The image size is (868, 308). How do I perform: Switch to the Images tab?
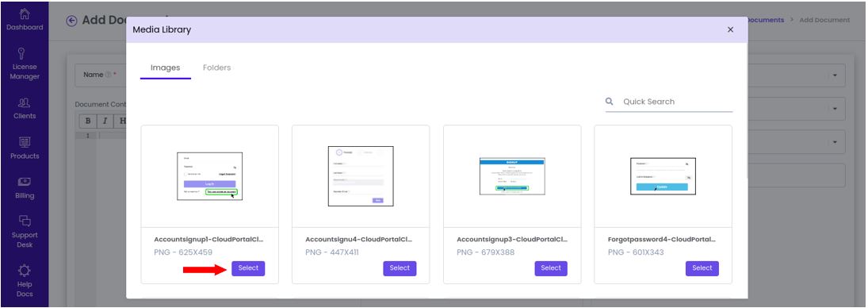[x=166, y=67]
